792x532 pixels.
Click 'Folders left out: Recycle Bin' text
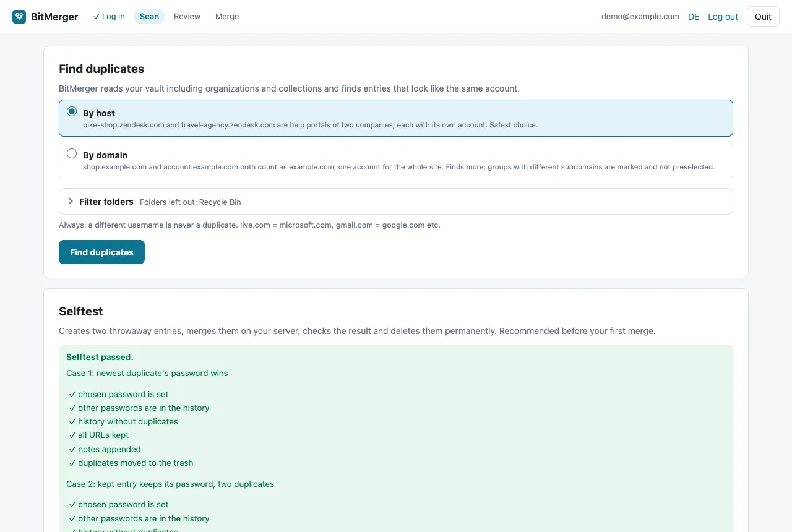(191, 202)
